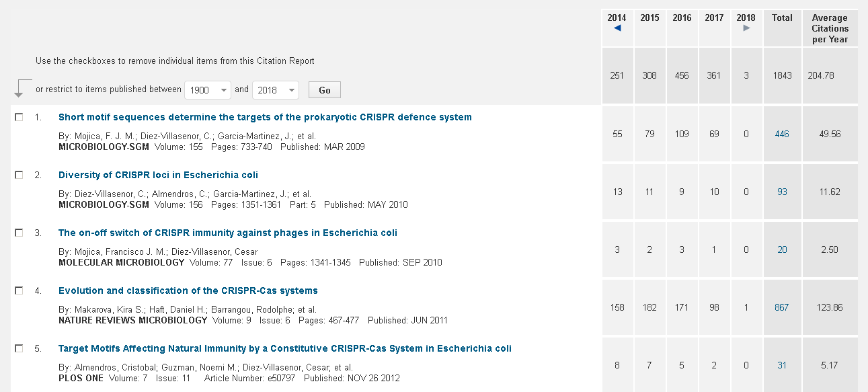
Task: Click the Average Citations per Year column header
Action: pyautogui.click(x=830, y=28)
